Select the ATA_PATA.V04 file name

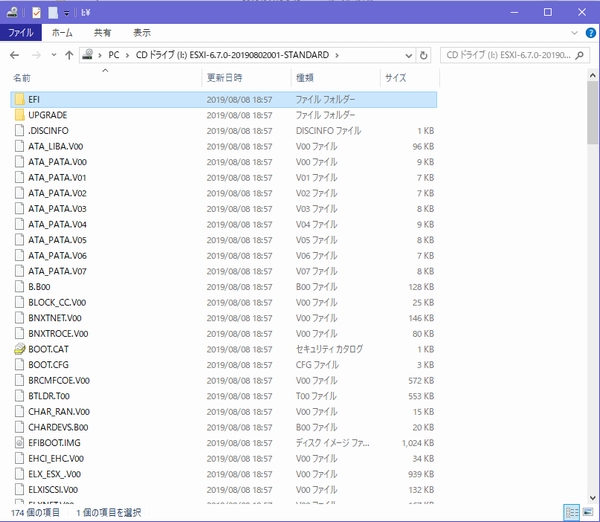click(57, 225)
